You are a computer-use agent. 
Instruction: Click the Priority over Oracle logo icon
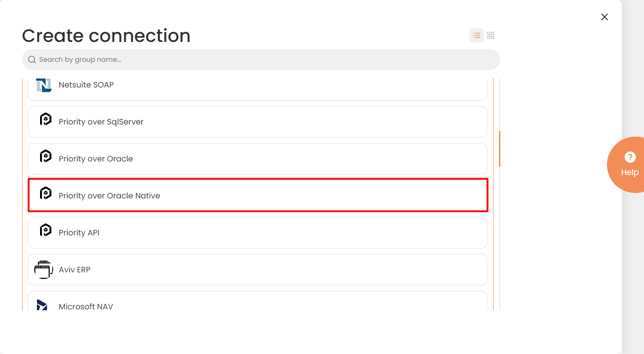click(45, 156)
